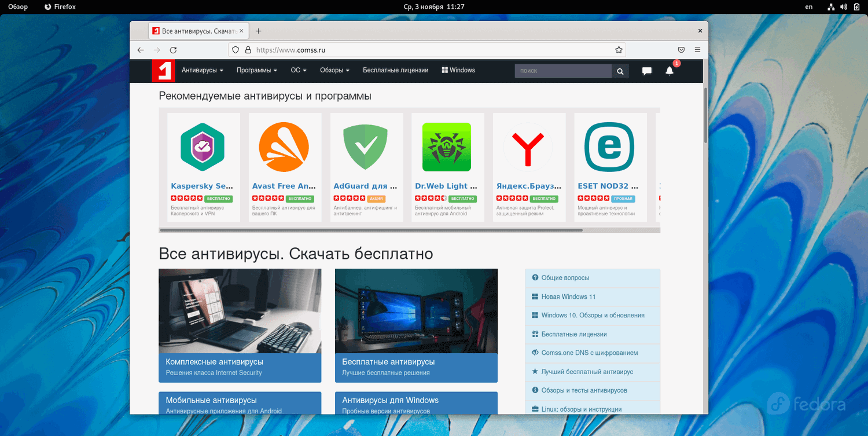This screenshot has width=868, height=436.
Task: Focus the site search field 'поиск'
Action: (563, 71)
